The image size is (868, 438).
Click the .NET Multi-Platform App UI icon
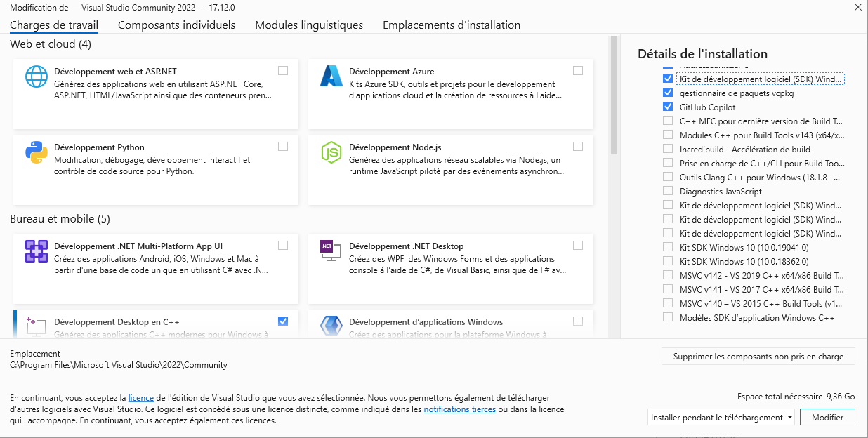point(36,251)
